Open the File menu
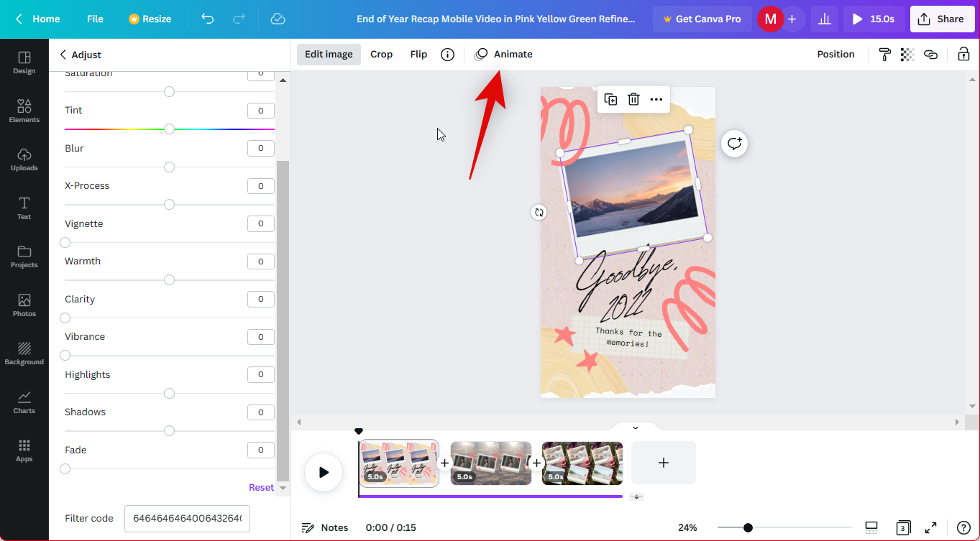Image resolution: width=980 pixels, height=541 pixels. [x=95, y=19]
